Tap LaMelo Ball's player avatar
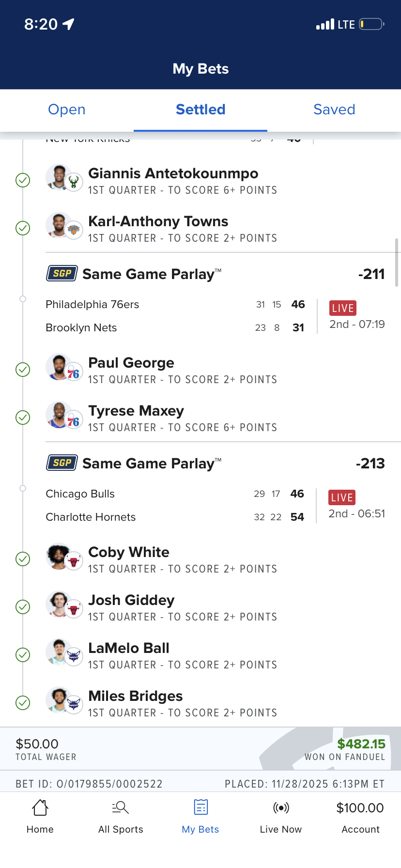Image resolution: width=401 pixels, height=868 pixels. pyautogui.click(x=58, y=652)
